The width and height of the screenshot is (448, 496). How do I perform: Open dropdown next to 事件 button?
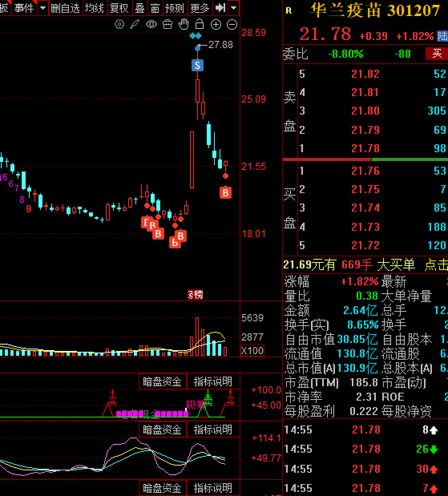pos(43,8)
